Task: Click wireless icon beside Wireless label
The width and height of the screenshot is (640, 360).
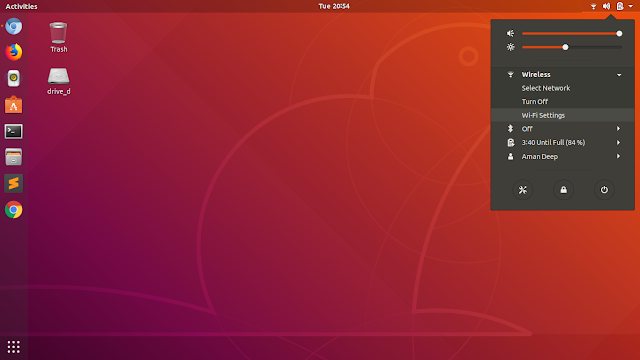Action: pyautogui.click(x=510, y=74)
